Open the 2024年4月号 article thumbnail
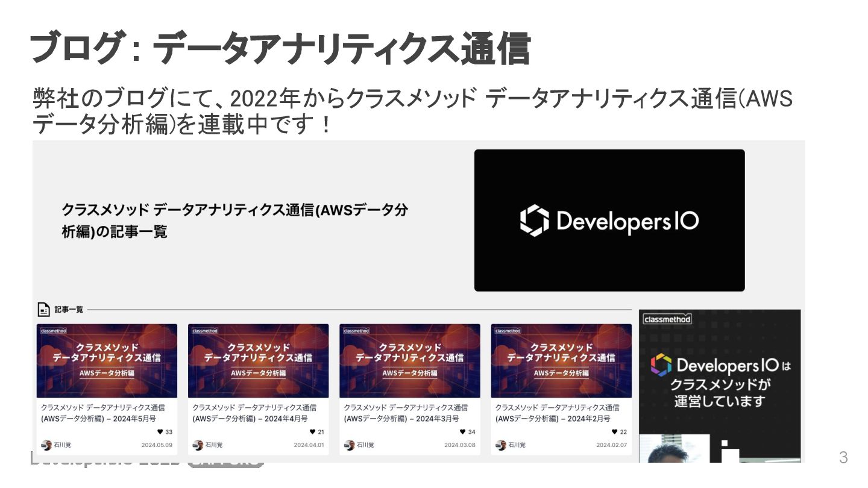Viewport: 868px width, 488px height. pos(258,361)
